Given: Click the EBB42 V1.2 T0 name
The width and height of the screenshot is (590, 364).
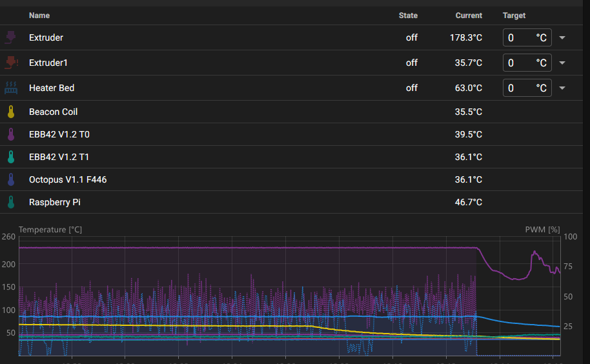Looking at the screenshot, I should coord(59,134).
